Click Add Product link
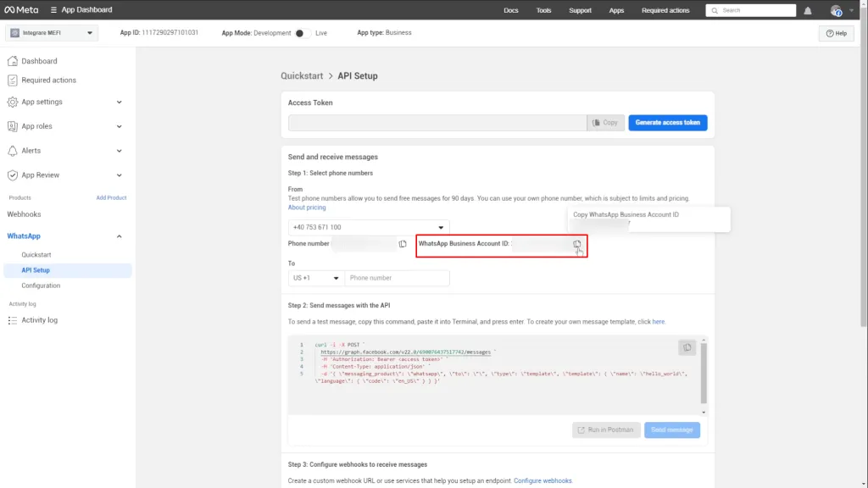Screen dimensions: 868x488 111,197
